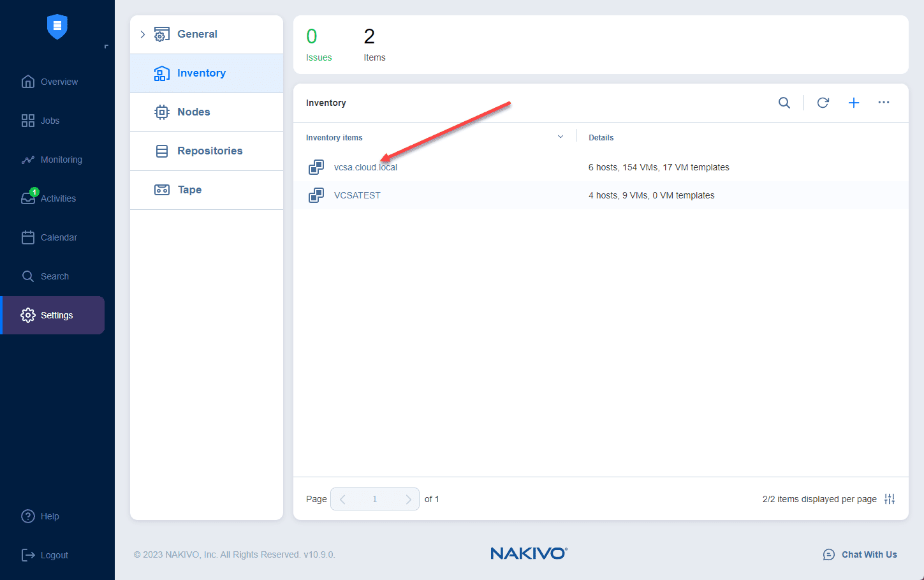Click the NAKIVO shield logo
The width and height of the screenshot is (924, 580).
click(57, 26)
